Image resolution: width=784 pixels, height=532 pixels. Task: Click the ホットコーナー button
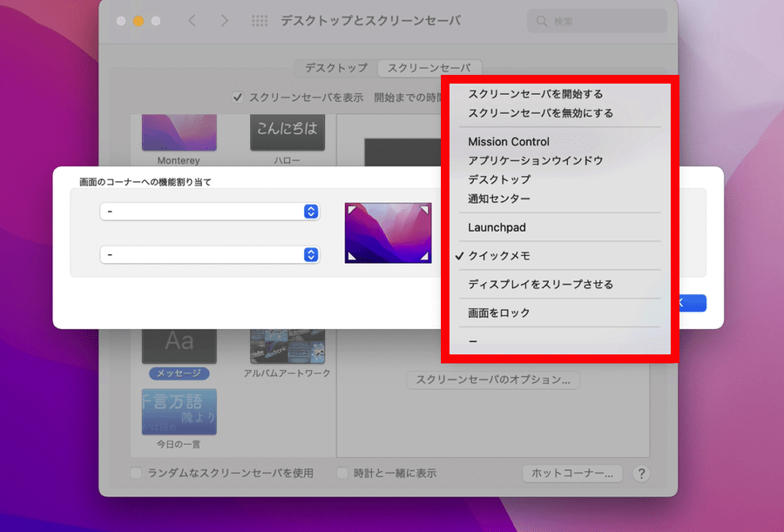coord(572,474)
